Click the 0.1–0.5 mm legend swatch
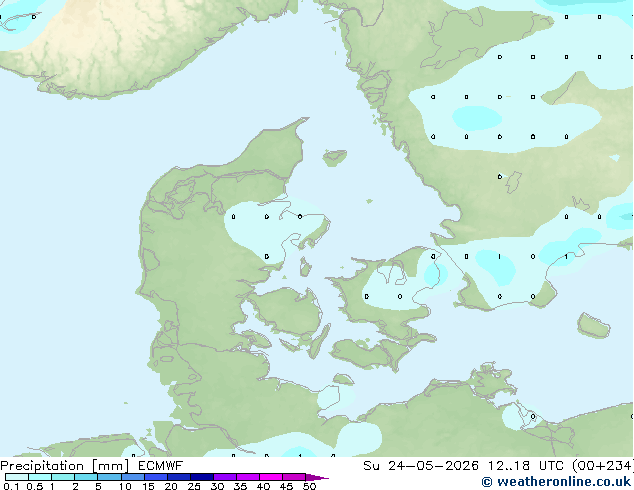The height and width of the screenshot is (490, 634). 17,477
